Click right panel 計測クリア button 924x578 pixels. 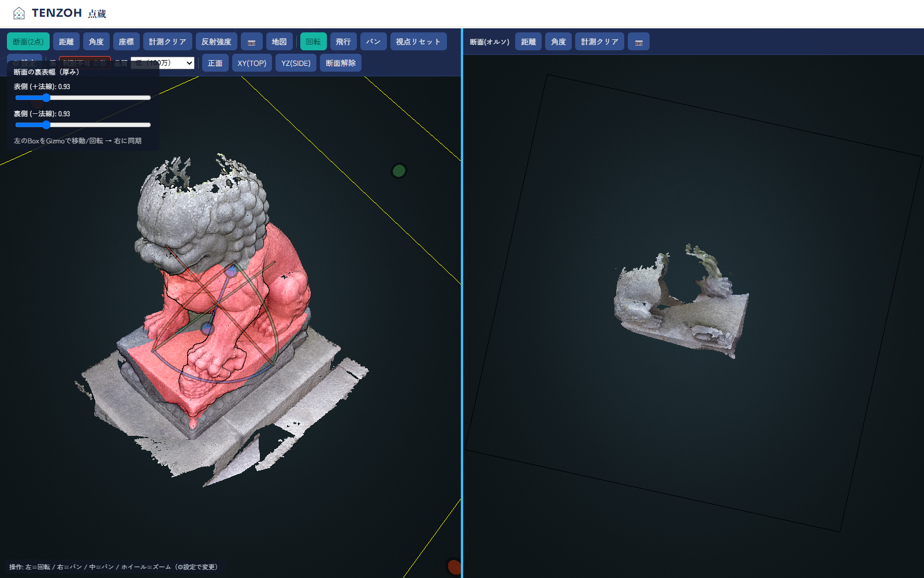click(x=599, y=42)
